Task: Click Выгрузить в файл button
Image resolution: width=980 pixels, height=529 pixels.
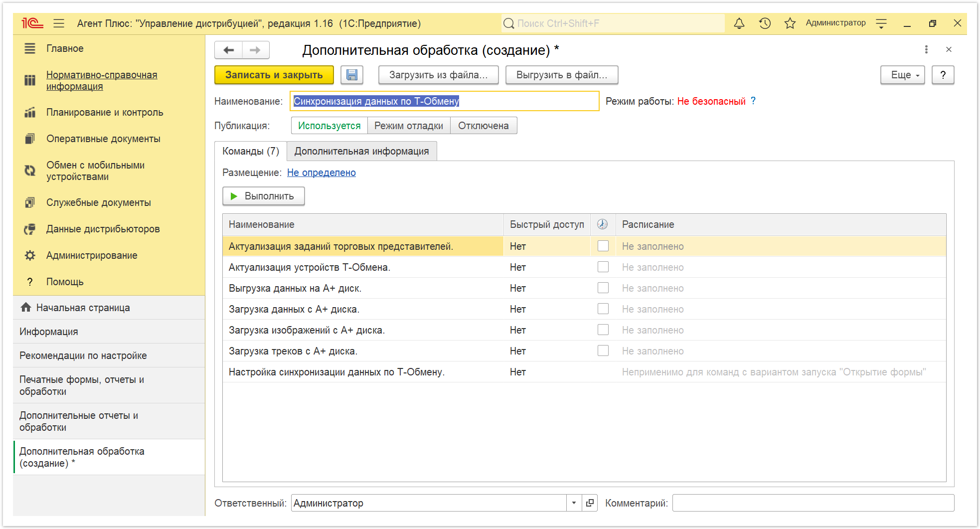Action: (x=562, y=75)
